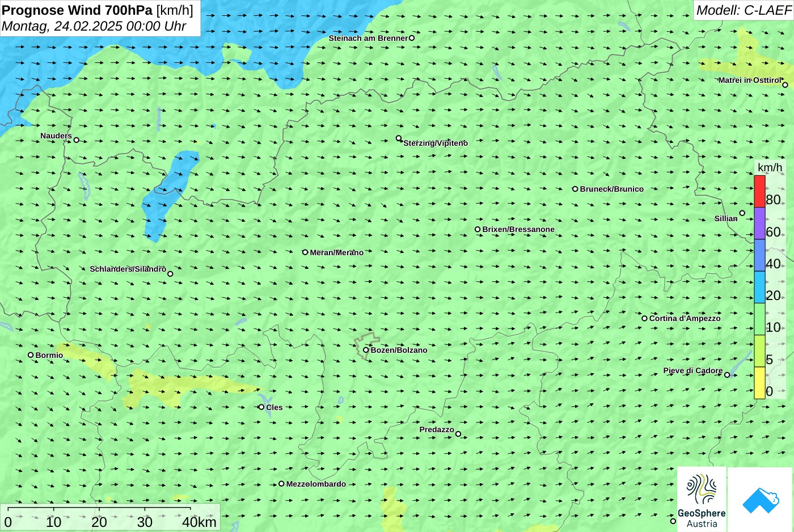Click the Bruneck/Brunico location marker

575,189
